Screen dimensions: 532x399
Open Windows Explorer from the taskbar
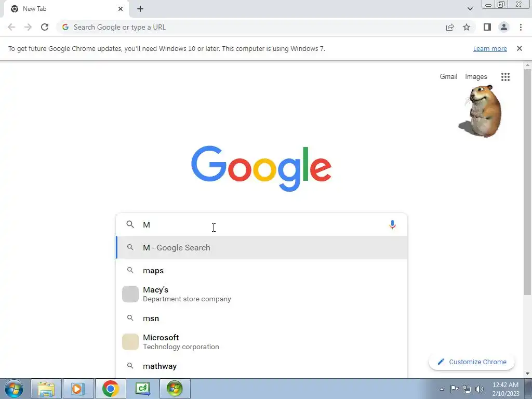(x=46, y=389)
